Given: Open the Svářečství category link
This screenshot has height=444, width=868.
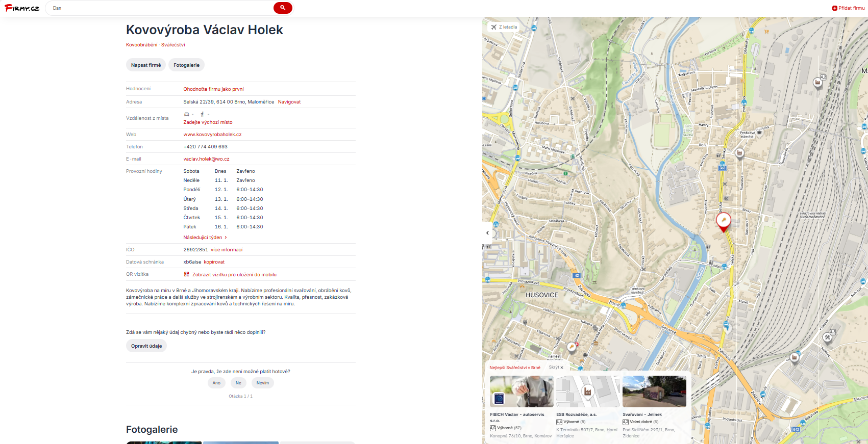Looking at the screenshot, I should click(x=173, y=45).
